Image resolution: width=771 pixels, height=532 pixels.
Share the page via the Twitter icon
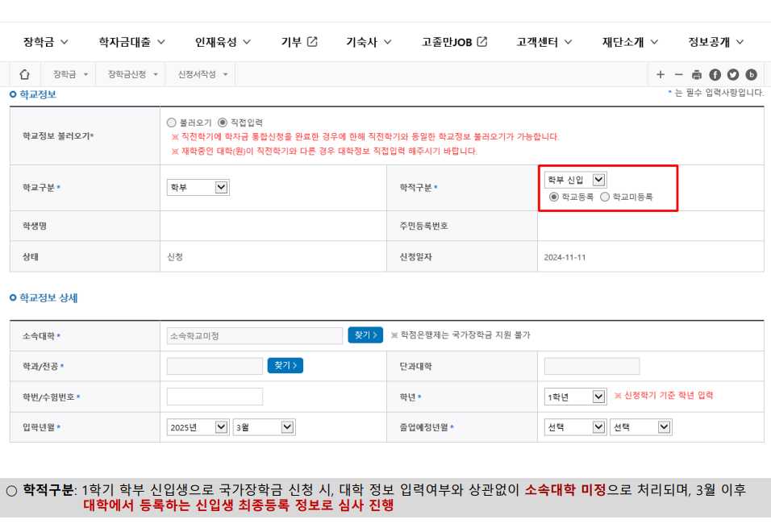pos(733,75)
